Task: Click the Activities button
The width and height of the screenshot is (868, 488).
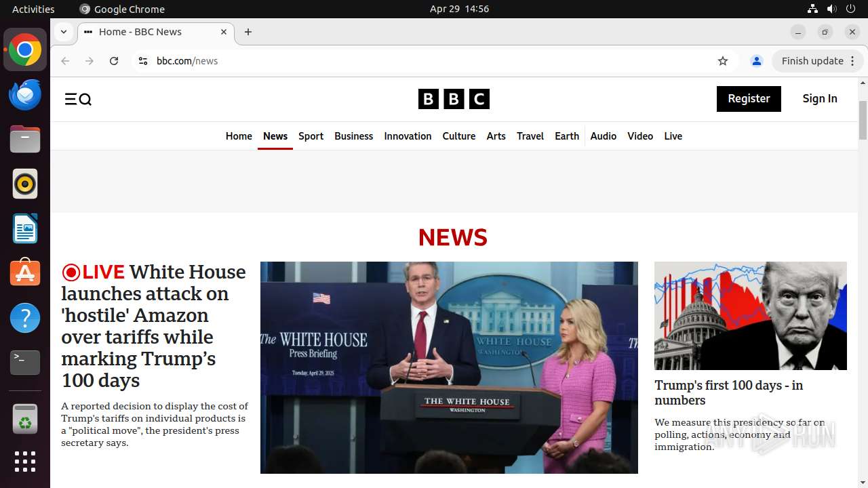Action: click(x=33, y=9)
